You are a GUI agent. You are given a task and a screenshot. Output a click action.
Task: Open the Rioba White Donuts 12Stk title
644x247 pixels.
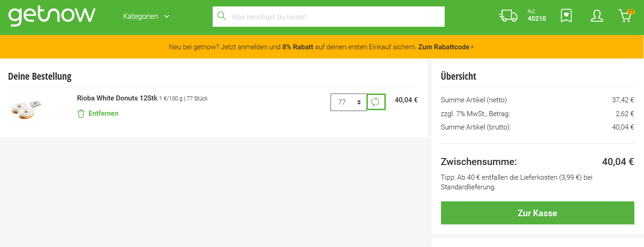pyautogui.click(x=117, y=98)
